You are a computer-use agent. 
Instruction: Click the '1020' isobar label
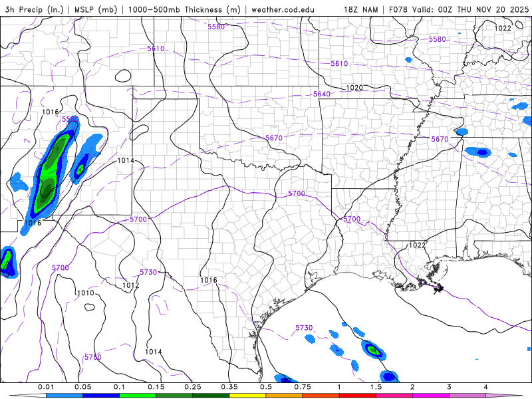[x=354, y=88]
